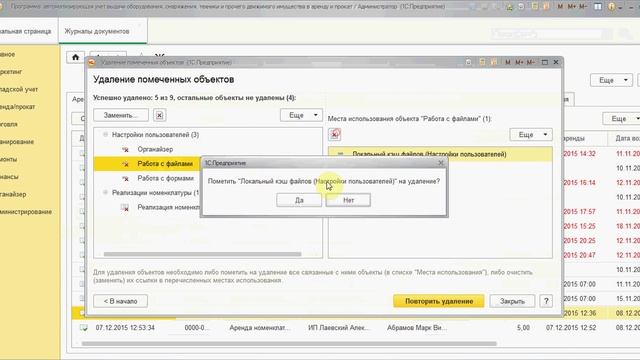Click M+ button in deletion dialog title bar
The height and width of the screenshot is (360, 640).
click(x=519, y=62)
